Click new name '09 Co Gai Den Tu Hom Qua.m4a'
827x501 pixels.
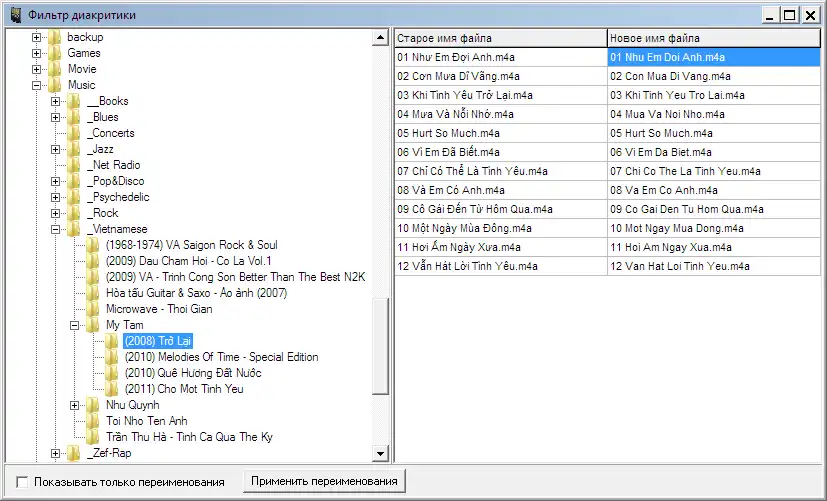714,209
